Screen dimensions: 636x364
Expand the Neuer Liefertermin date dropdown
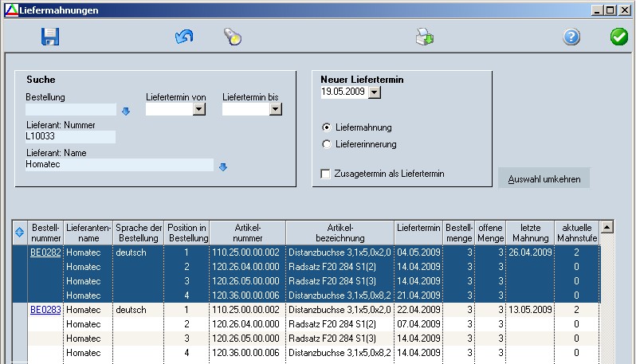pos(375,92)
